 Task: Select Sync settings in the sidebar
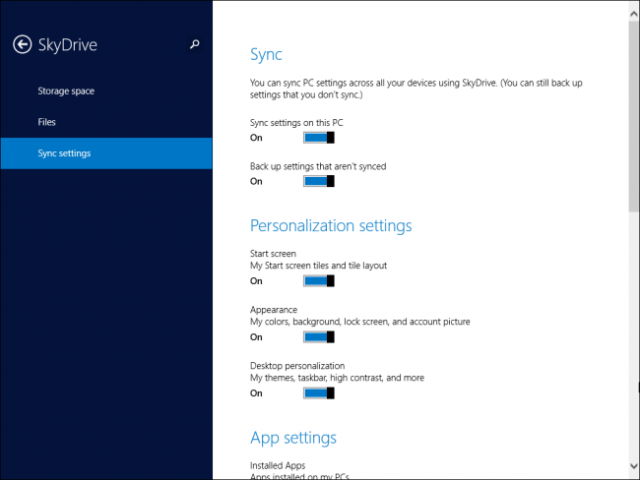coord(64,153)
